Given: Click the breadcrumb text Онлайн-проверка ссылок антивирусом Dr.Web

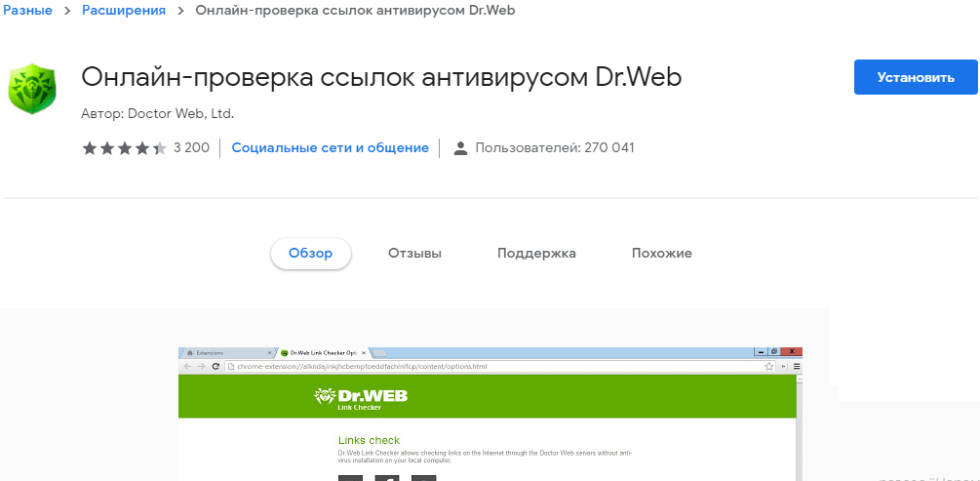Looking at the screenshot, I should point(355,11).
